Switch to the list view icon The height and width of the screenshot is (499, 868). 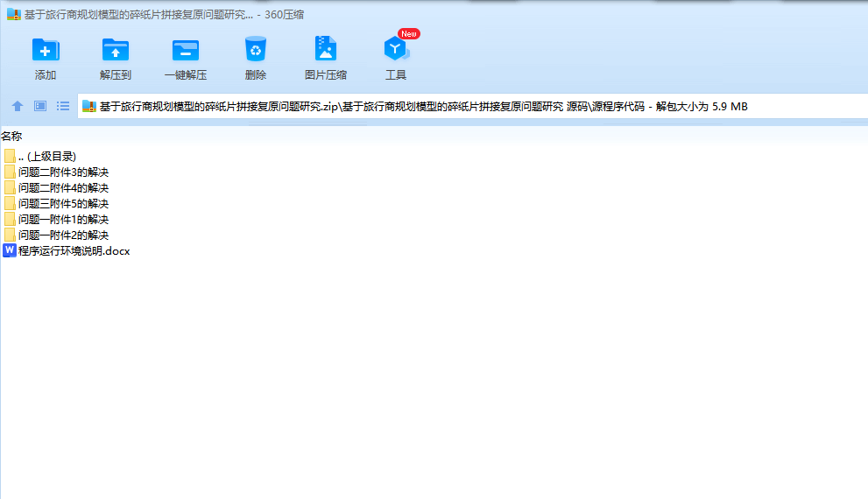(62, 106)
